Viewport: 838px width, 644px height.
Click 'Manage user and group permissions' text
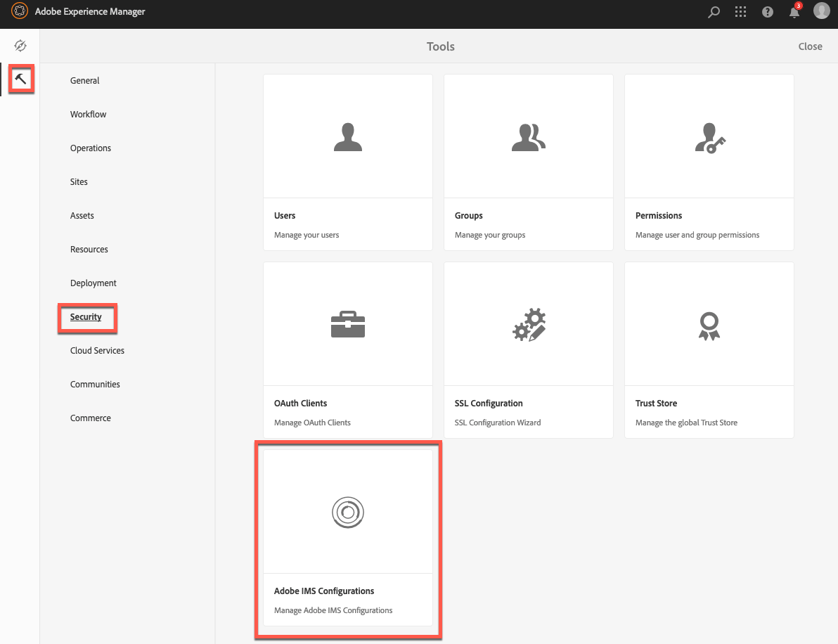(697, 235)
